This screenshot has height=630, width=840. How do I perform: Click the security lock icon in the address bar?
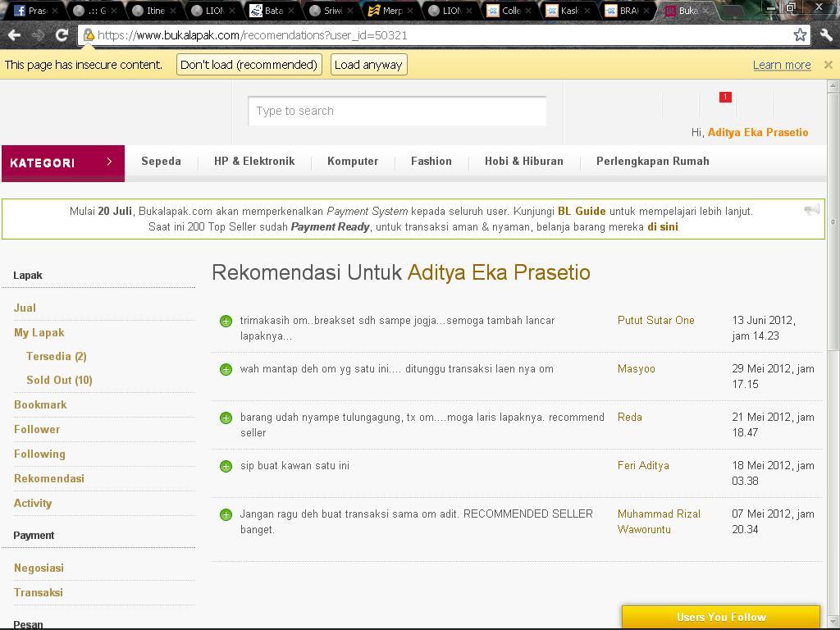pyautogui.click(x=89, y=35)
